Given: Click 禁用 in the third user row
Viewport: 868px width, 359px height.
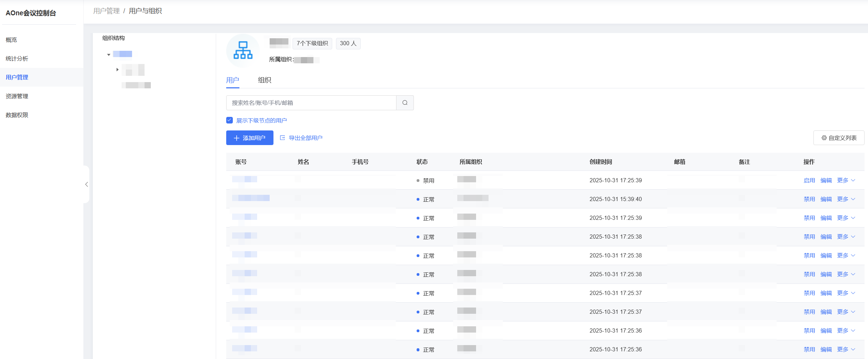Looking at the screenshot, I should (x=809, y=218).
